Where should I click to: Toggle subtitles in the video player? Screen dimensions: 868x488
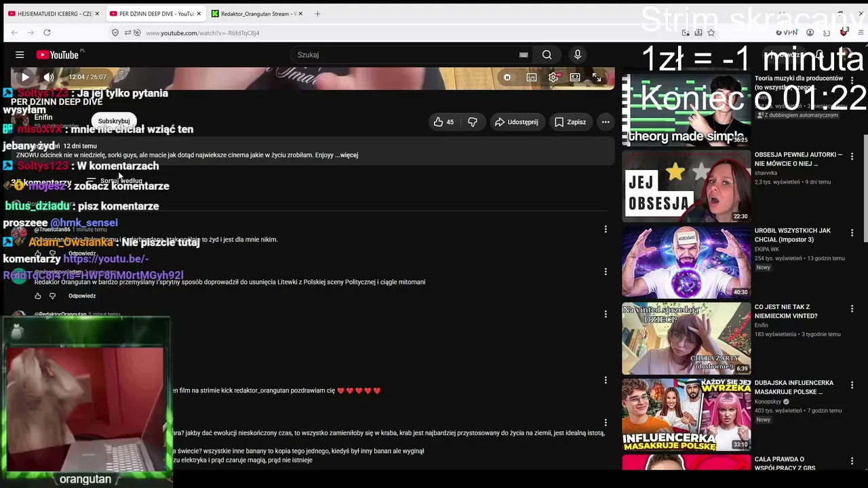(532, 77)
